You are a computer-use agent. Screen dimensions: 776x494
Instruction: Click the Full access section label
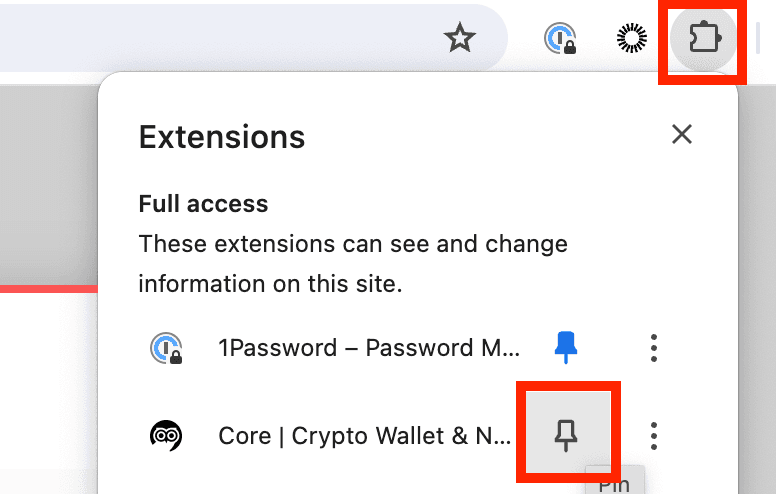click(203, 204)
